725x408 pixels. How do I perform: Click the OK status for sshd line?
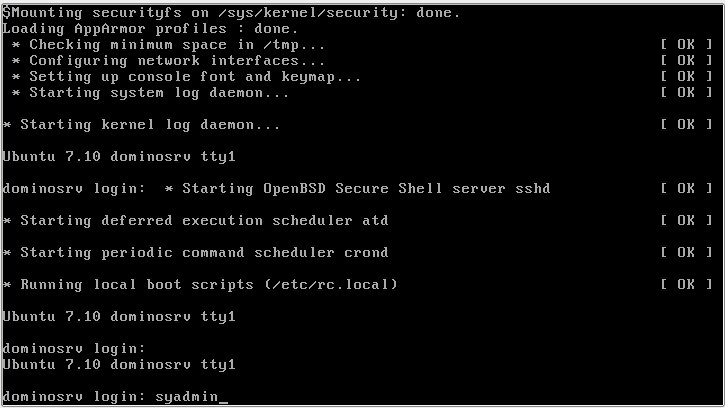686,188
